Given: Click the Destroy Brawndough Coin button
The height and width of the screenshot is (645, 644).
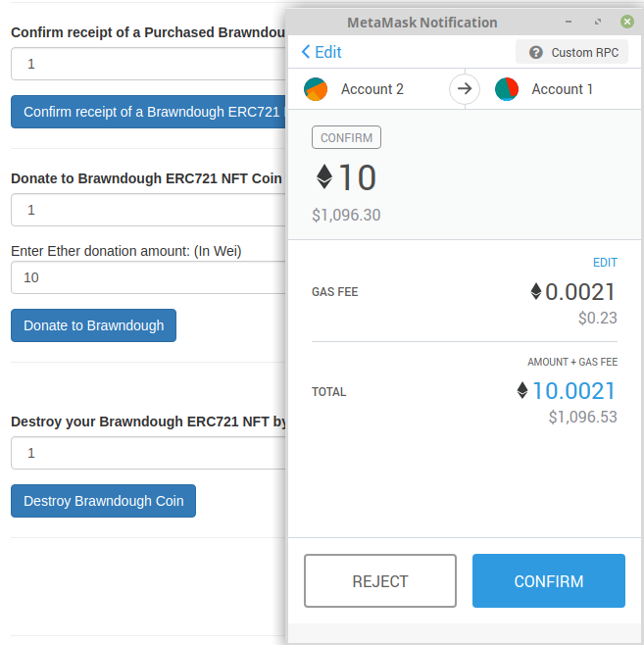Looking at the screenshot, I should pos(103,501).
